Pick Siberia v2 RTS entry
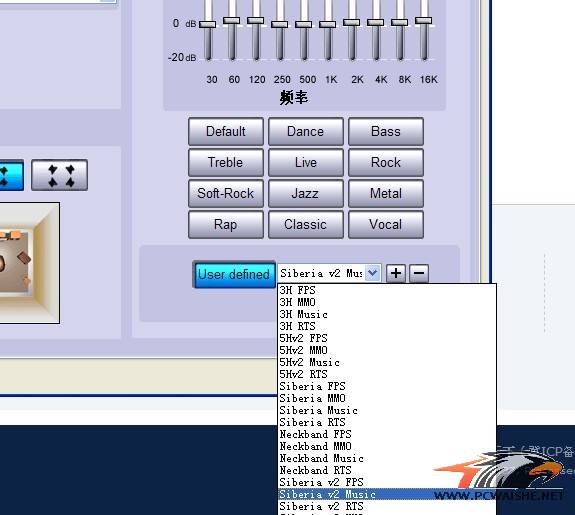The height and width of the screenshot is (515, 575). [x=387, y=507]
